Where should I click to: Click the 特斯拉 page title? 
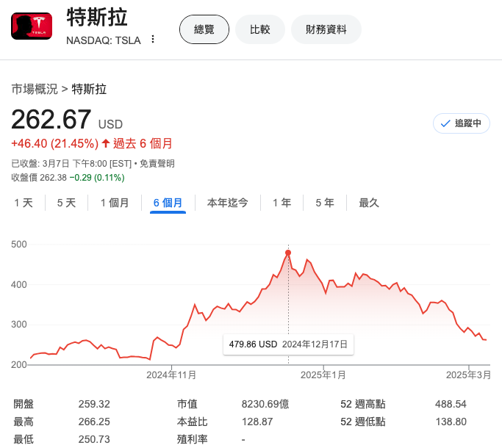click(x=97, y=17)
